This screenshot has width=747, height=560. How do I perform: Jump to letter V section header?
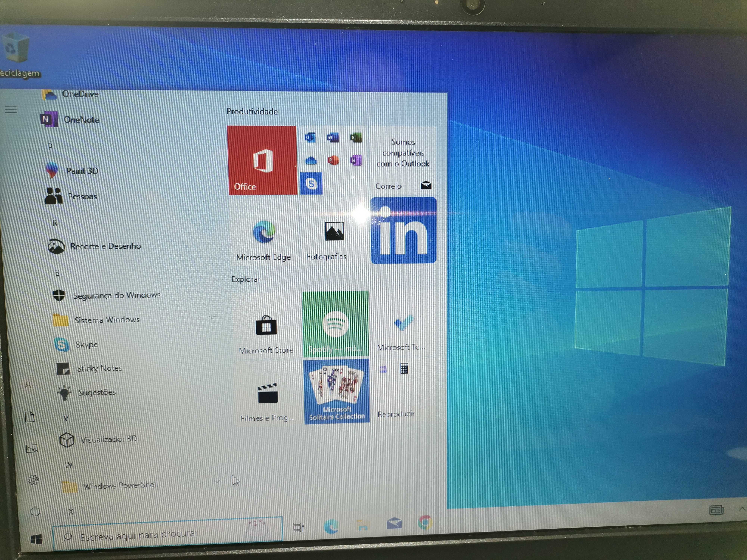click(66, 418)
